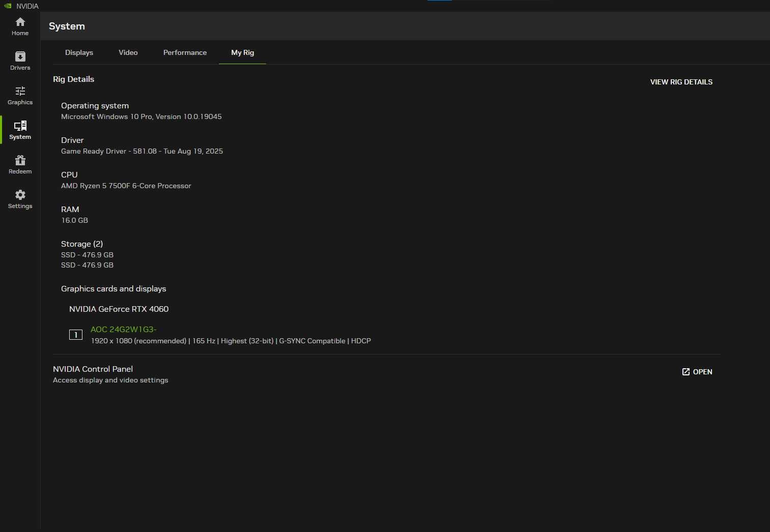Click VIEW RIG DETAILS button
This screenshot has height=532, width=770.
pos(681,82)
